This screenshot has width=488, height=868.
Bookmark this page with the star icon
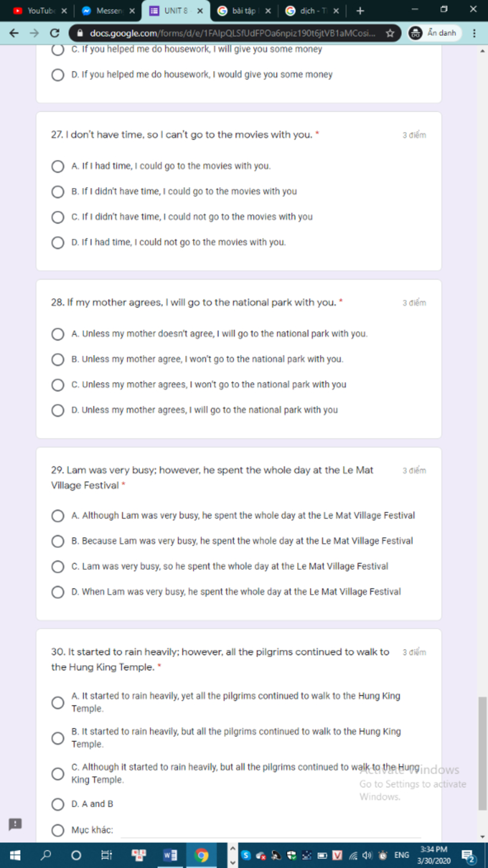(390, 33)
